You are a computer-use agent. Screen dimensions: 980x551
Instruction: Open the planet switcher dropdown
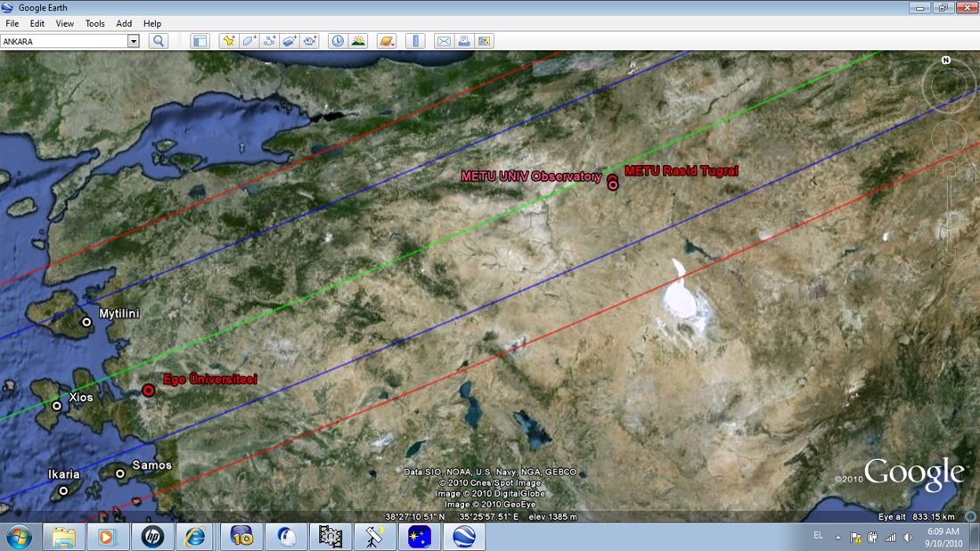tap(386, 41)
